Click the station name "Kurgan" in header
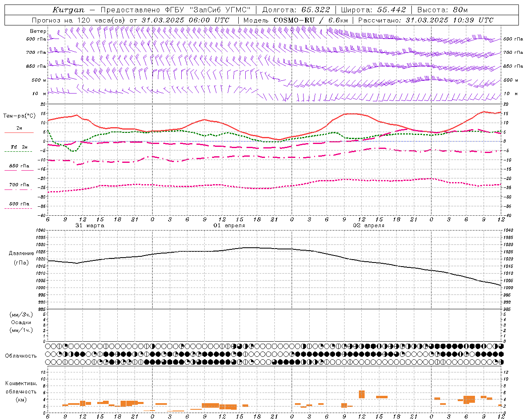 (68, 10)
